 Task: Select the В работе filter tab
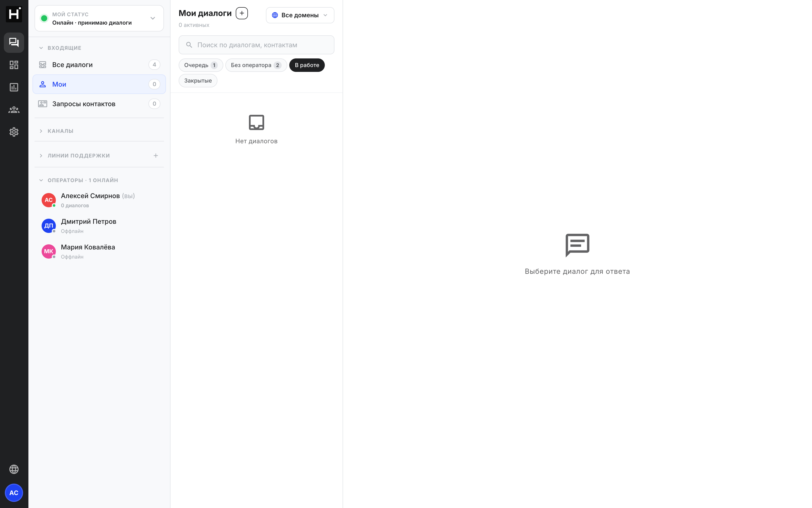pos(307,65)
